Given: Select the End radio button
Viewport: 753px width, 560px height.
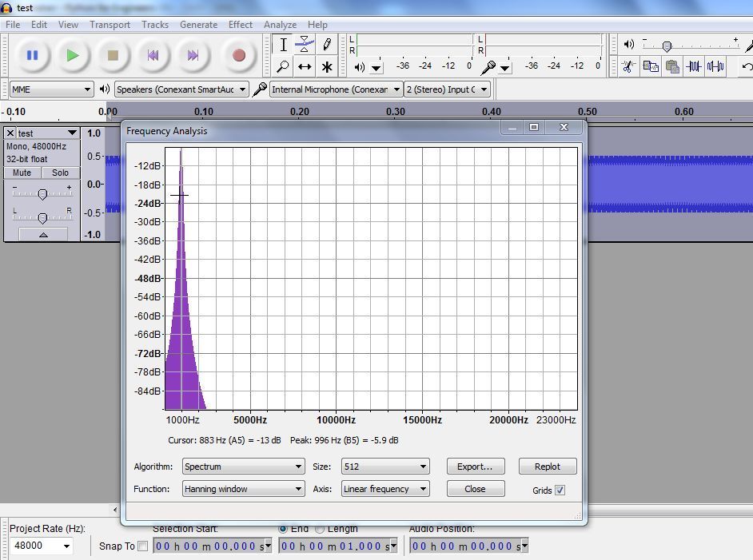Looking at the screenshot, I should pyautogui.click(x=283, y=529).
